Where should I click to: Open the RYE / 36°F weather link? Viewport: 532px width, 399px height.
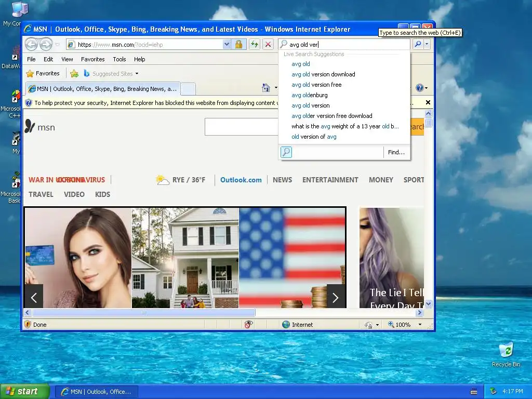click(x=180, y=180)
